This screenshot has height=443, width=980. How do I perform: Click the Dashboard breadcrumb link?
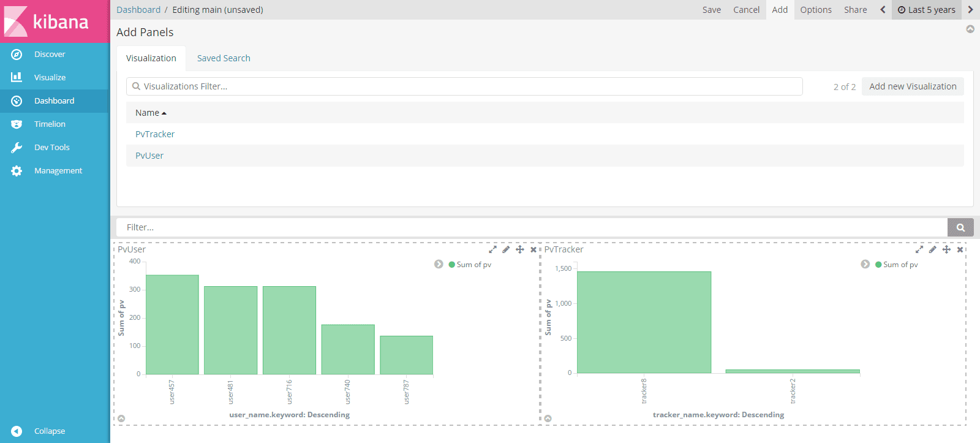pyautogui.click(x=138, y=10)
